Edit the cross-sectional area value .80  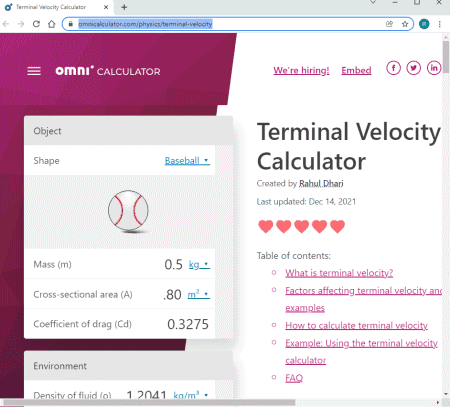(x=172, y=295)
